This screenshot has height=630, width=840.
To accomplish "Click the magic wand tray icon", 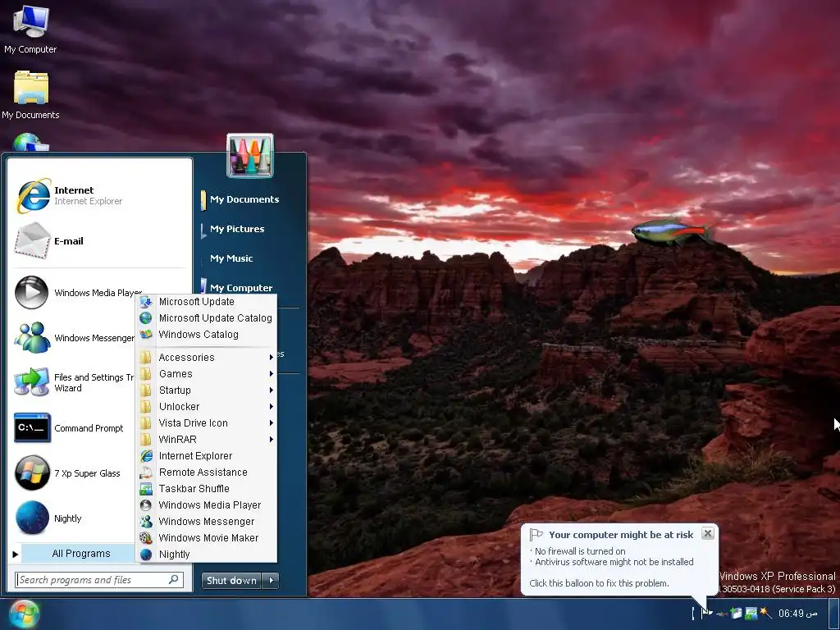I will pyautogui.click(x=765, y=614).
